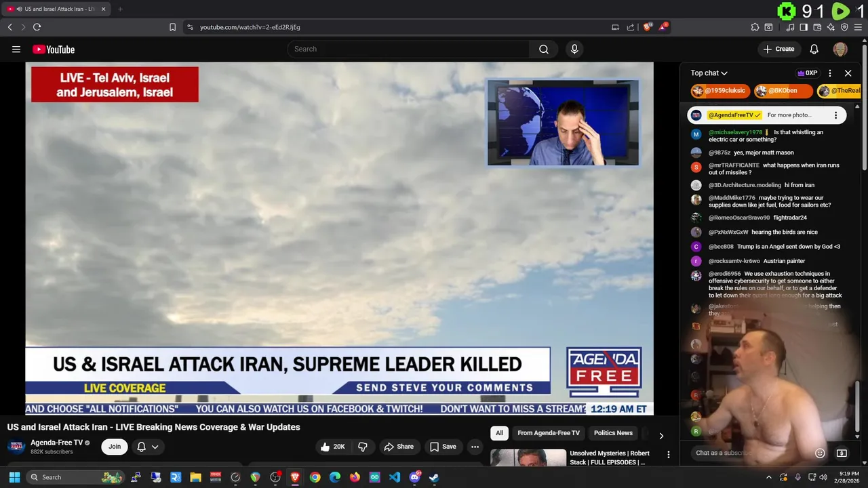Go back to previous page

coord(9,27)
